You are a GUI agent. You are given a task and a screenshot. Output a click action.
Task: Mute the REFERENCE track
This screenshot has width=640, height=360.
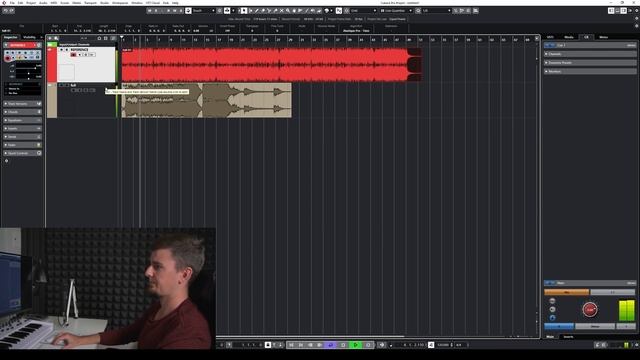pos(61,49)
